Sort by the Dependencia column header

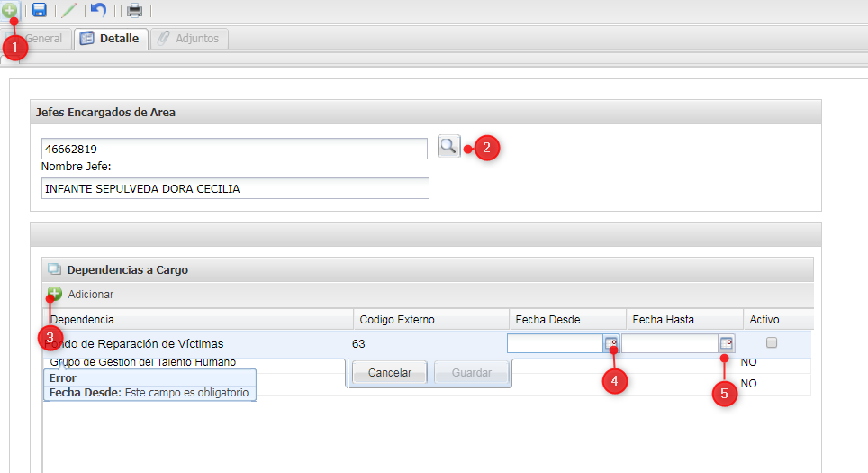[198, 320]
